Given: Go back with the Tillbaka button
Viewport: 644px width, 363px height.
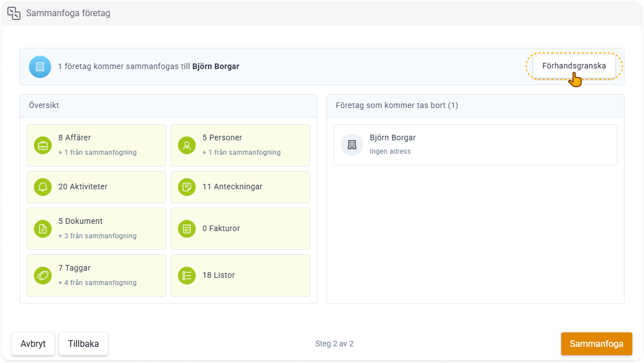Looking at the screenshot, I should (x=83, y=344).
